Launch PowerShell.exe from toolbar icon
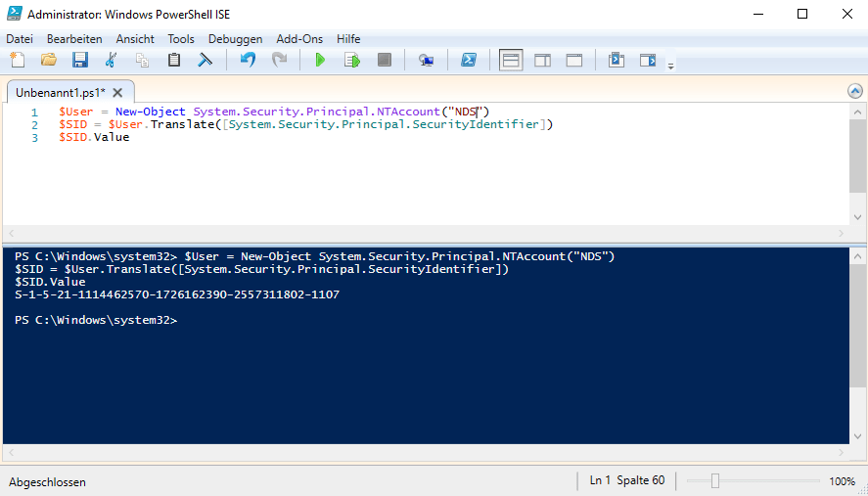This screenshot has width=868, height=496. pos(469,61)
